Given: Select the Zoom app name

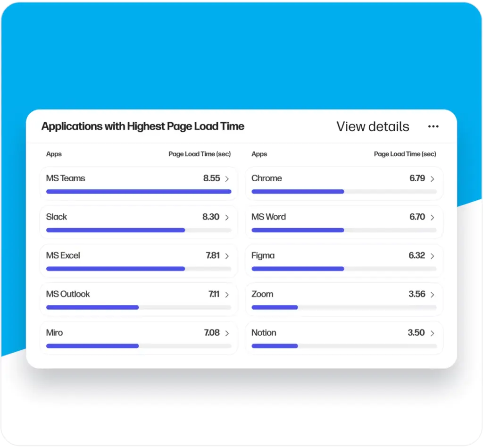Looking at the screenshot, I should pyautogui.click(x=262, y=294).
